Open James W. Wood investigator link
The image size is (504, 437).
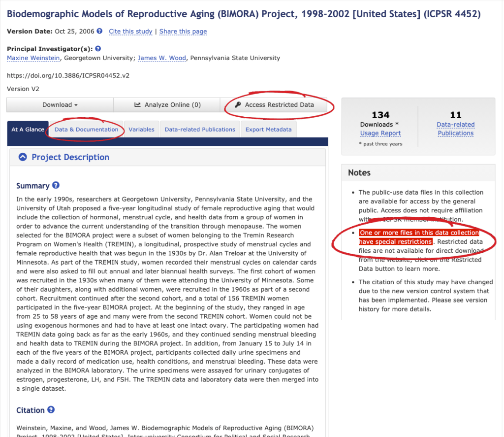click(x=161, y=58)
